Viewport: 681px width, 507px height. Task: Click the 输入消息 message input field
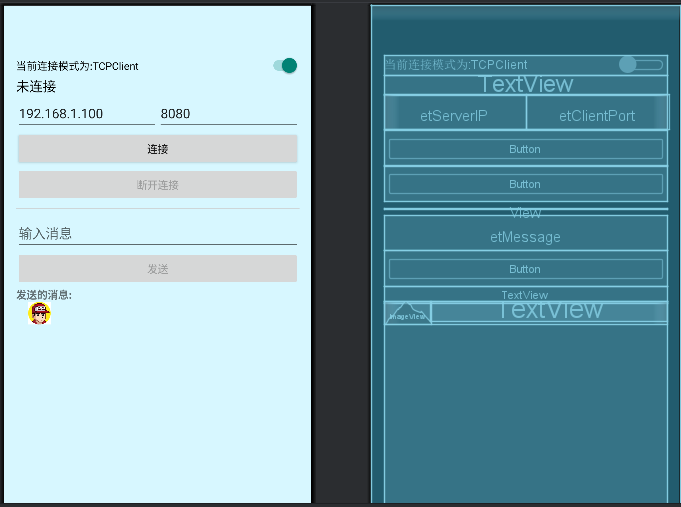pos(158,234)
